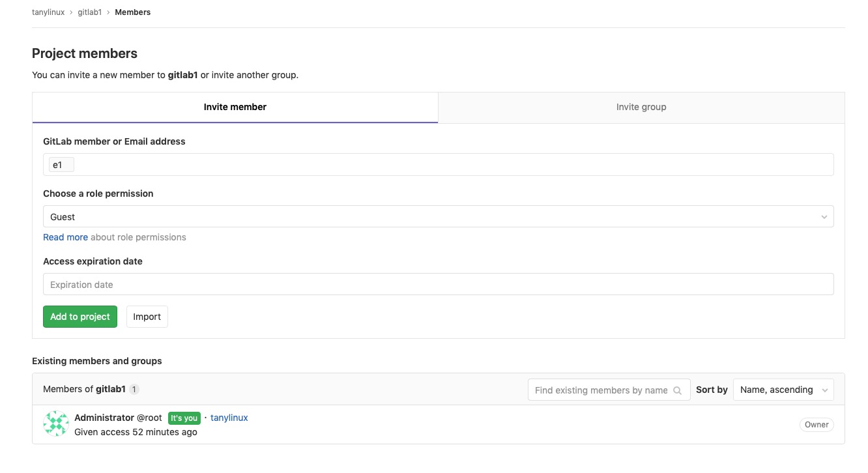Select the e1 member token
The height and width of the screenshot is (473, 868).
tap(61, 165)
